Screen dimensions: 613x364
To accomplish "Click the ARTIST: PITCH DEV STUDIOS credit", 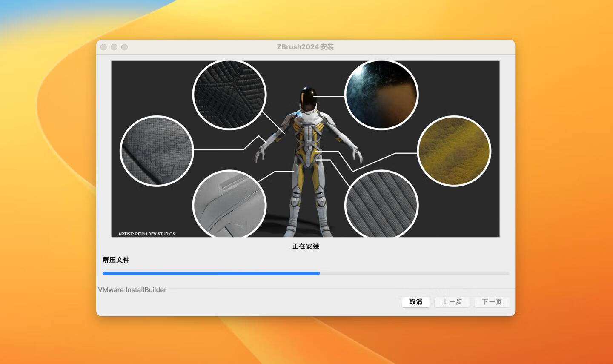I will [147, 234].
